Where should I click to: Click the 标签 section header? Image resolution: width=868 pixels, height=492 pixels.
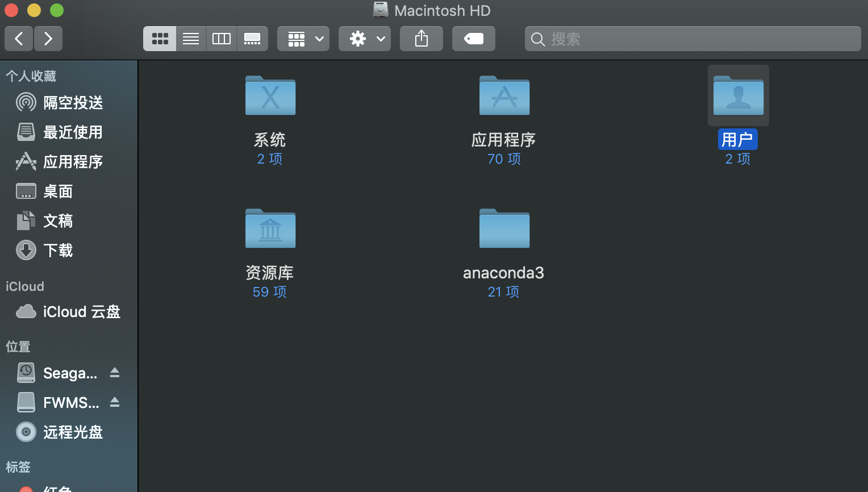(x=18, y=467)
